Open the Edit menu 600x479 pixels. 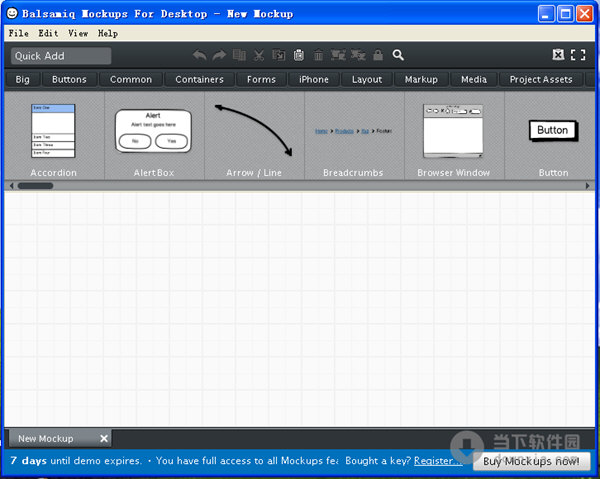click(48, 33)
